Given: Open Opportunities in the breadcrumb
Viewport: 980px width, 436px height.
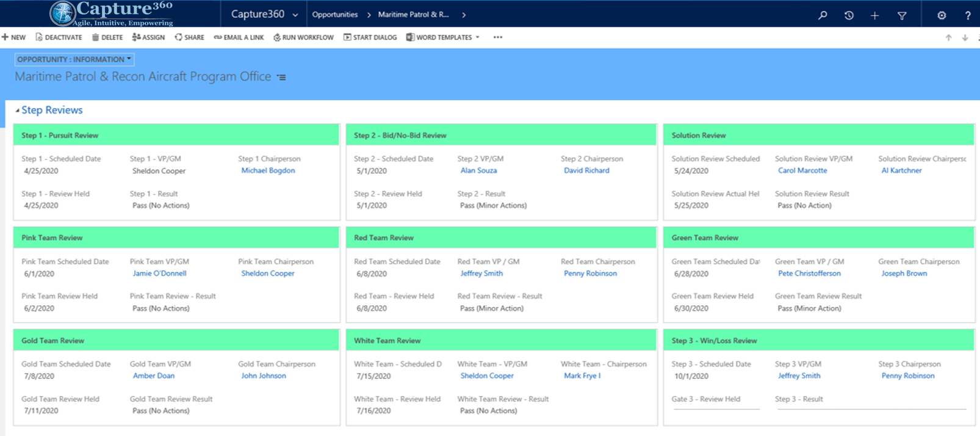Looking at the screenshot, I should point(335,15).
